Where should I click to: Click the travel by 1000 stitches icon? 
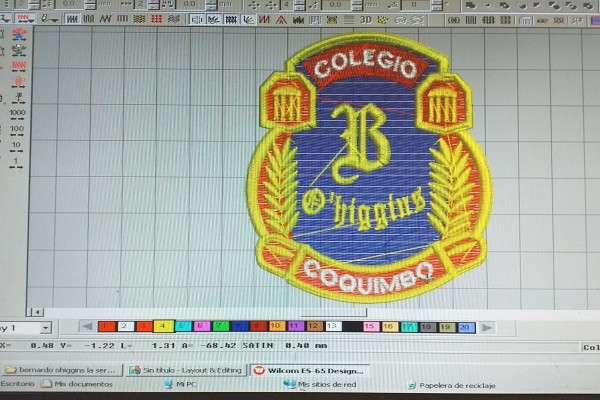point(17,113)
